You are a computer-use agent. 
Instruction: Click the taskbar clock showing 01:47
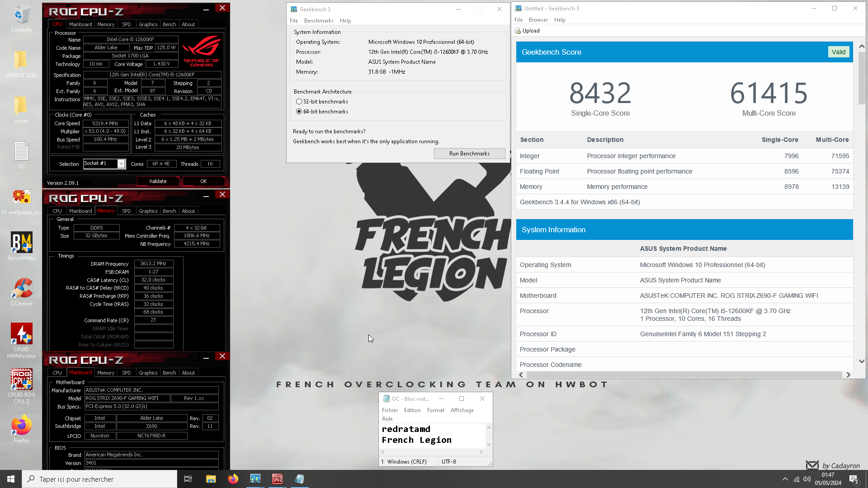[828, 479]
